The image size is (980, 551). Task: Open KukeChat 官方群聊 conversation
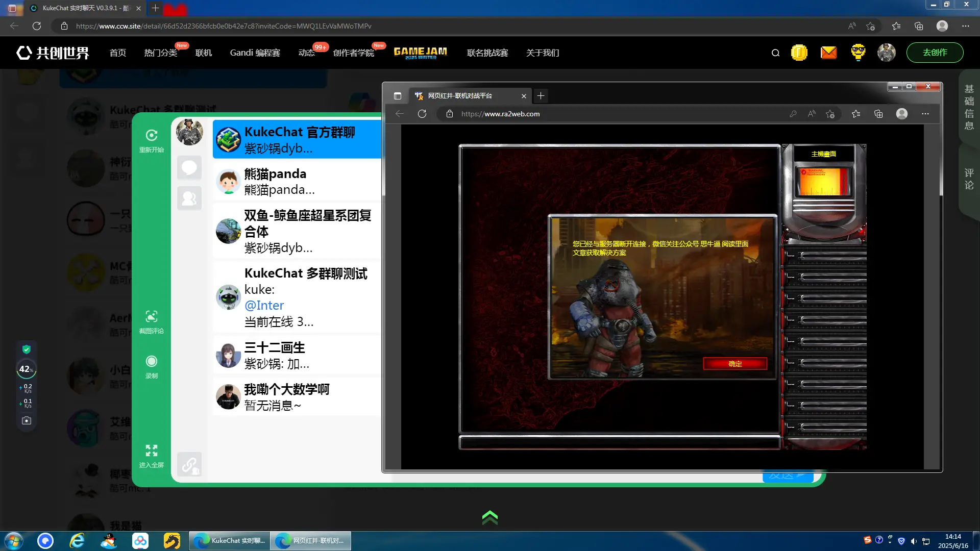(x=297, y=139)
